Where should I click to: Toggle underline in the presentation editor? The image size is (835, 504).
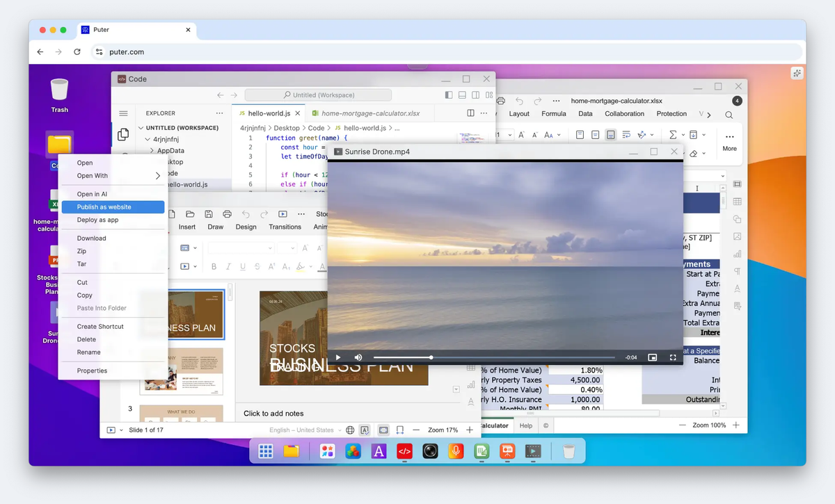[242, 266]
